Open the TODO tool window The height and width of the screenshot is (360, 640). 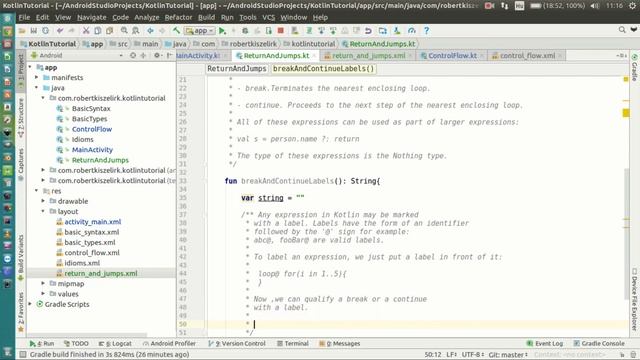click(x=76, y=344)
